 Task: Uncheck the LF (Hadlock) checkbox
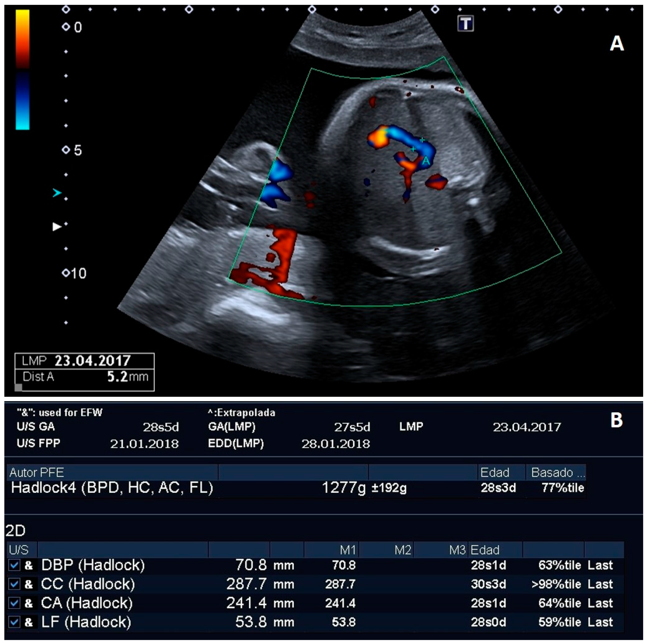[x=14, y=622]
